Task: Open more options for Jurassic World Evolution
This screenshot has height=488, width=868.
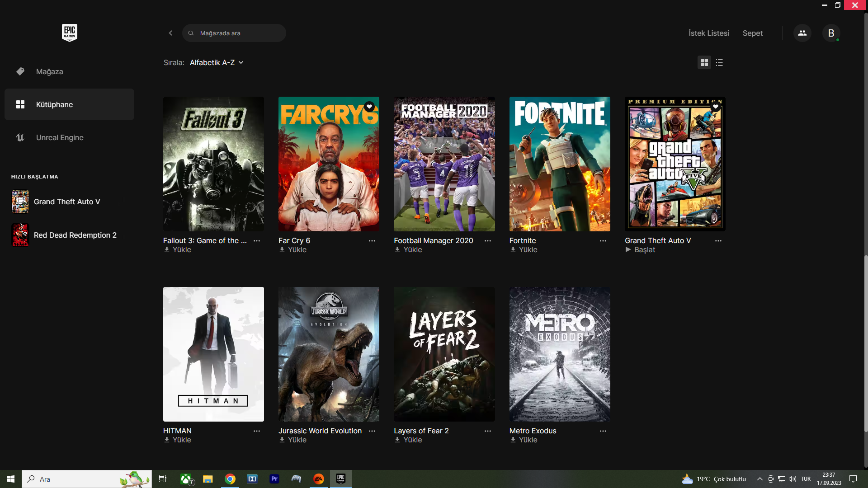Action: point(372,431)
